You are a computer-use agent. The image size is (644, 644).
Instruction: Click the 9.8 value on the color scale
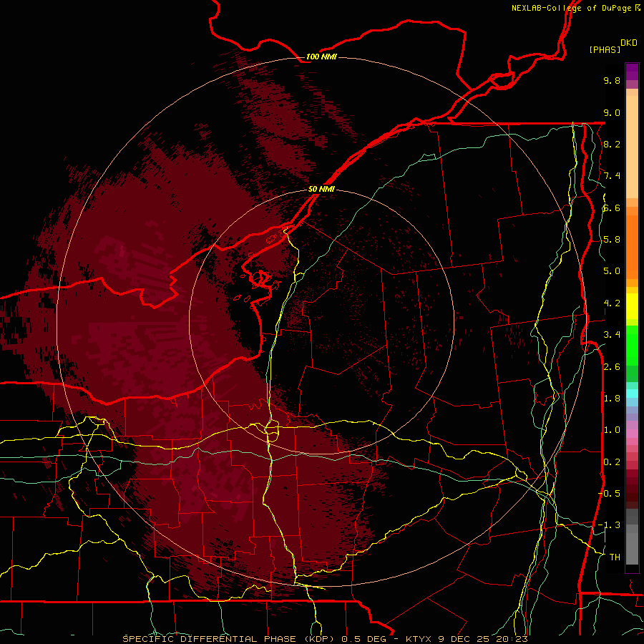coord(612,80)
